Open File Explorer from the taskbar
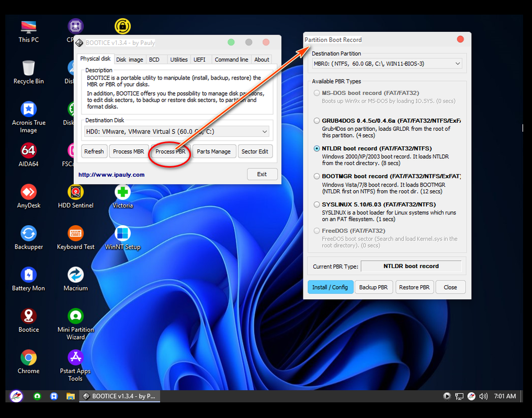The height and width of the screenshot is (418, 532). click(x=71, y=396)
